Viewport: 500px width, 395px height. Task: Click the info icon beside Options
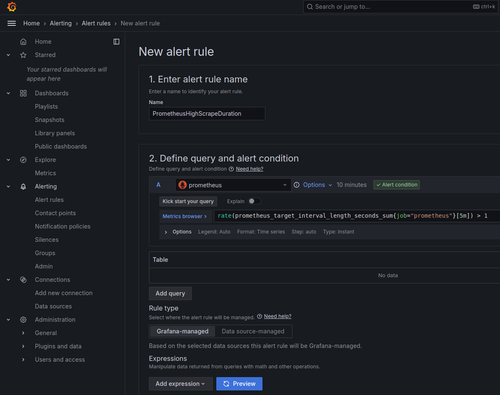[x=297, y=185]
